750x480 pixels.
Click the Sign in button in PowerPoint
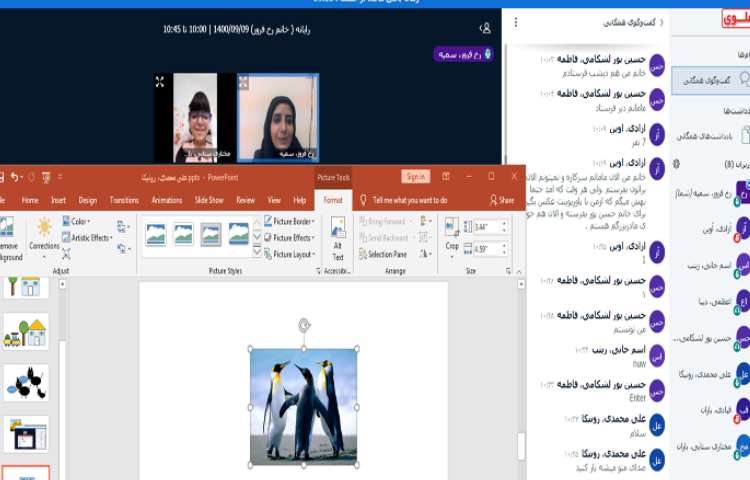click(416, 177)
